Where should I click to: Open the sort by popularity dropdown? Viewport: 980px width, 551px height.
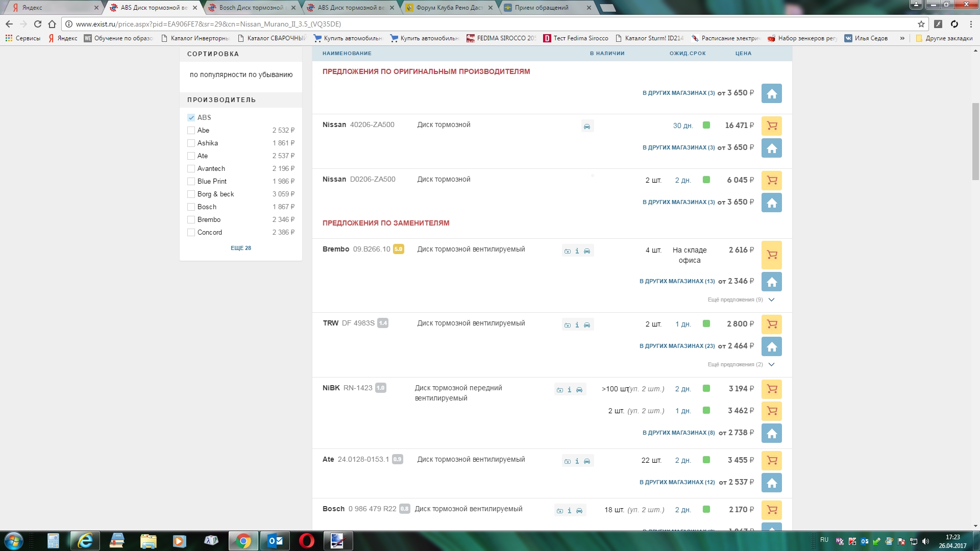pos(241,74)
